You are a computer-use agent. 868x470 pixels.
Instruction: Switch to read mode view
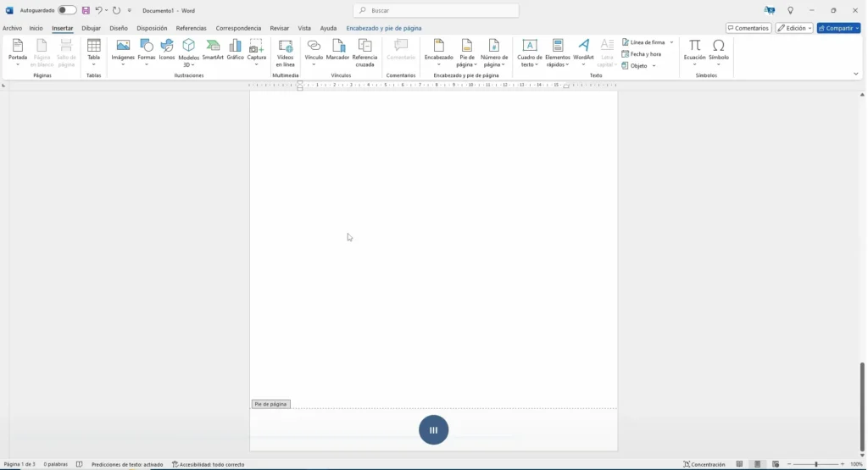pyautogui.click(x=739, y=464)
